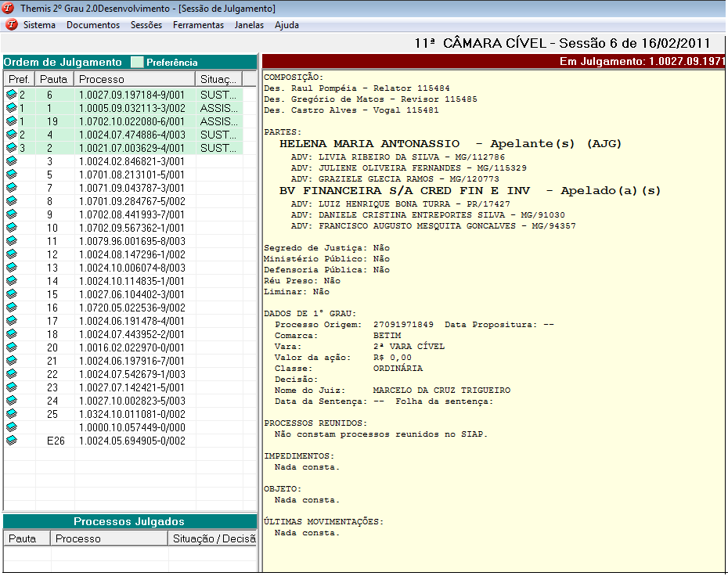
Task: Click pauta value E26
Action: (56, 441)
